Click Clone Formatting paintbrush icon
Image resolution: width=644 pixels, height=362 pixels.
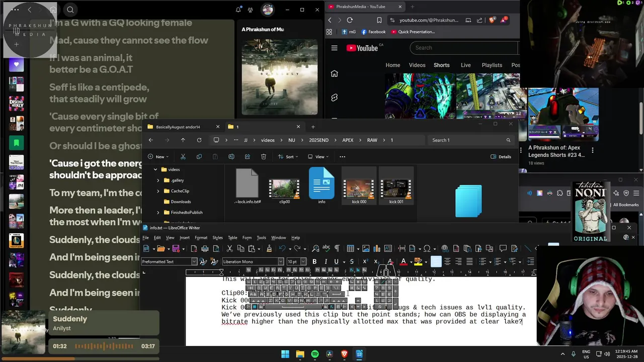tap(269, 248)
